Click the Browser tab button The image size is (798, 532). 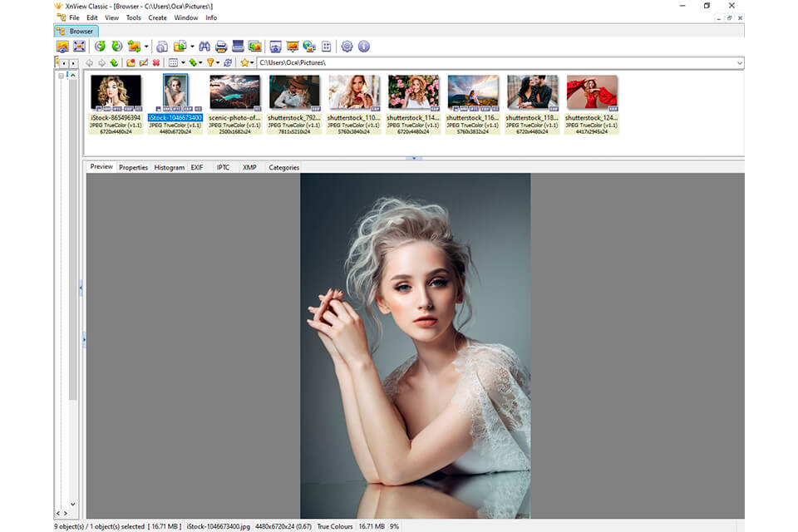pos(77,31)
